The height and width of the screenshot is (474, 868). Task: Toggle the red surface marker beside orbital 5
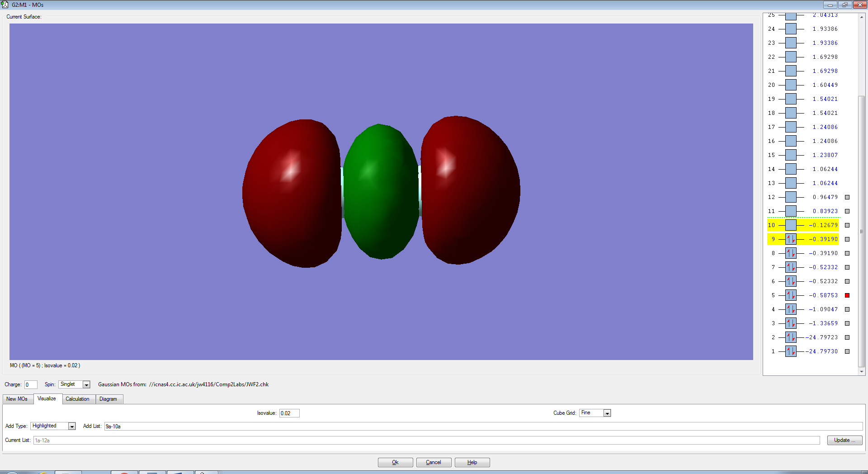point(847,295)
